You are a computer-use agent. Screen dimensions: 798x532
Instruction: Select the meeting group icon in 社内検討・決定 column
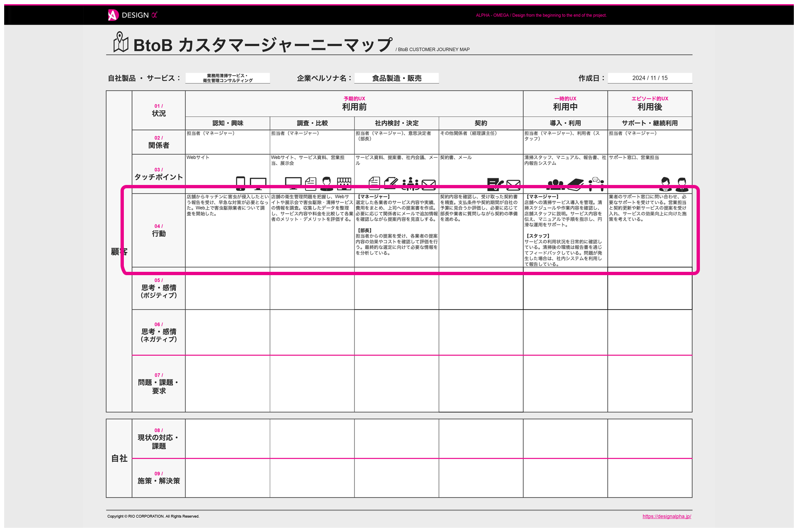tap(411, 183)
